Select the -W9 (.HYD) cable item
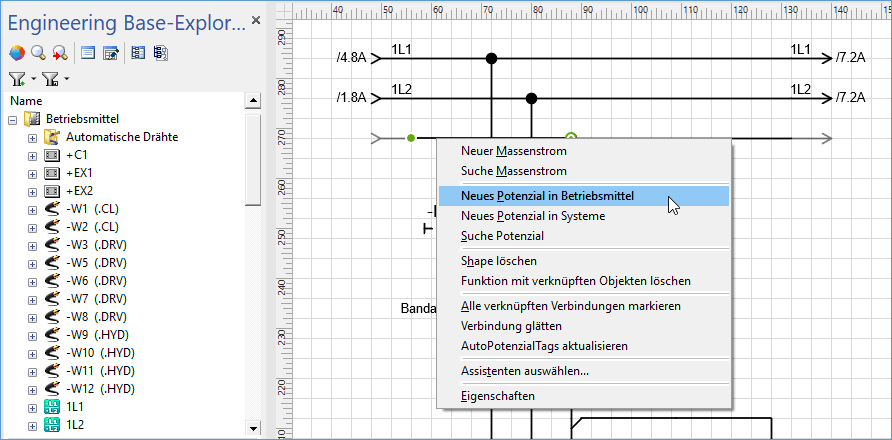This screenshot has width=892, height=440. coord(97,335)
